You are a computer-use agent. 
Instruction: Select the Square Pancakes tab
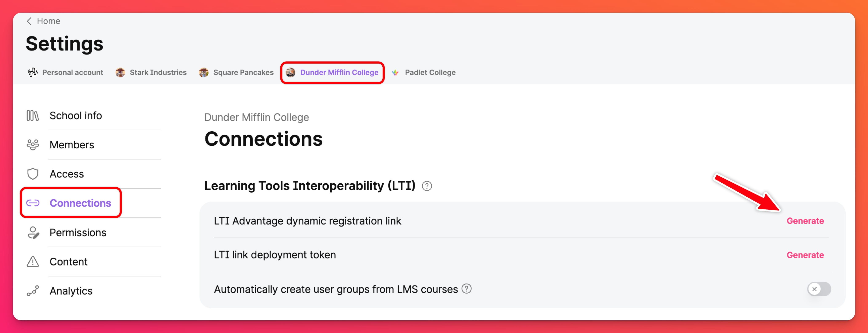(x=236, y=72)
